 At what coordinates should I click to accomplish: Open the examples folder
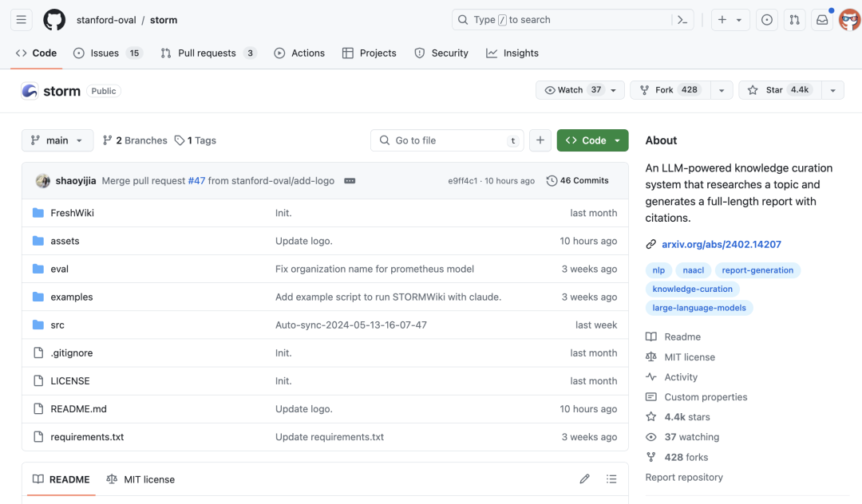72,297
